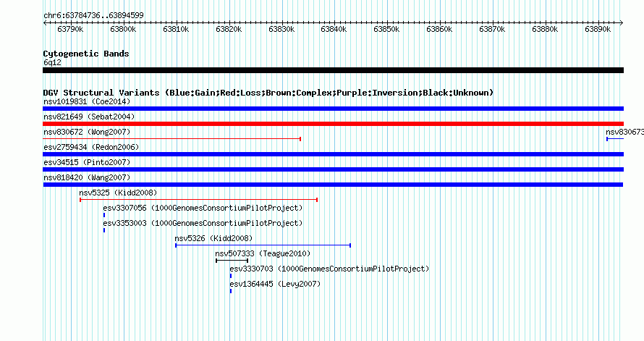Click the esv3307056 (1000GenomesConsortiumPilotProject) label

[203, 208]
